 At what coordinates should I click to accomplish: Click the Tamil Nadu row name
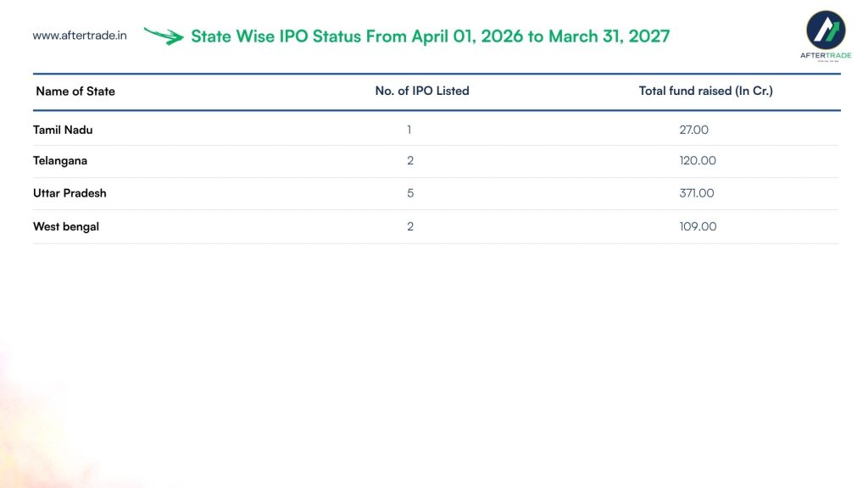tap(63, 130)
